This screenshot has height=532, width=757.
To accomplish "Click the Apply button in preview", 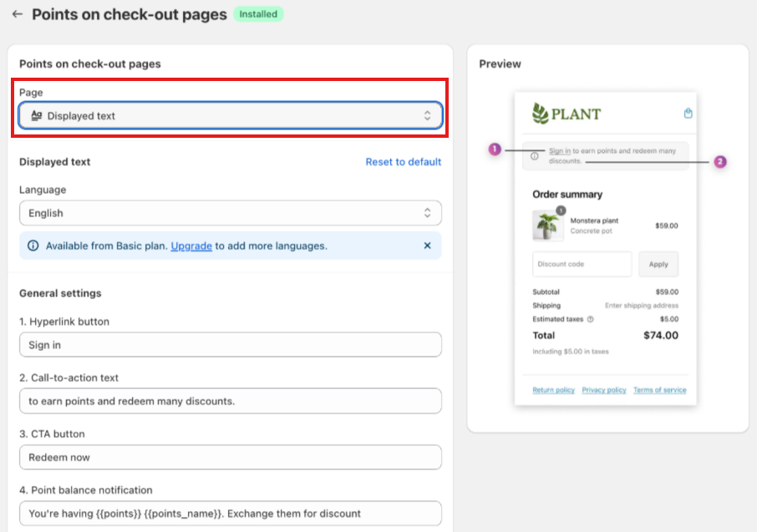I will point(658,264).
